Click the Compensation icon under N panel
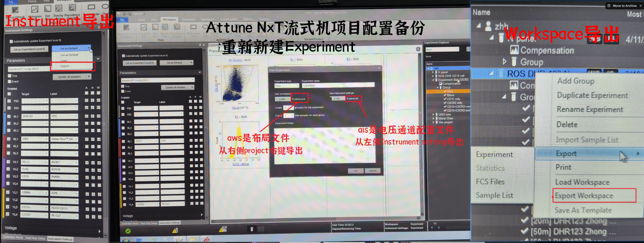The height and width of the screenshot is (243, 644). point(514,50)
